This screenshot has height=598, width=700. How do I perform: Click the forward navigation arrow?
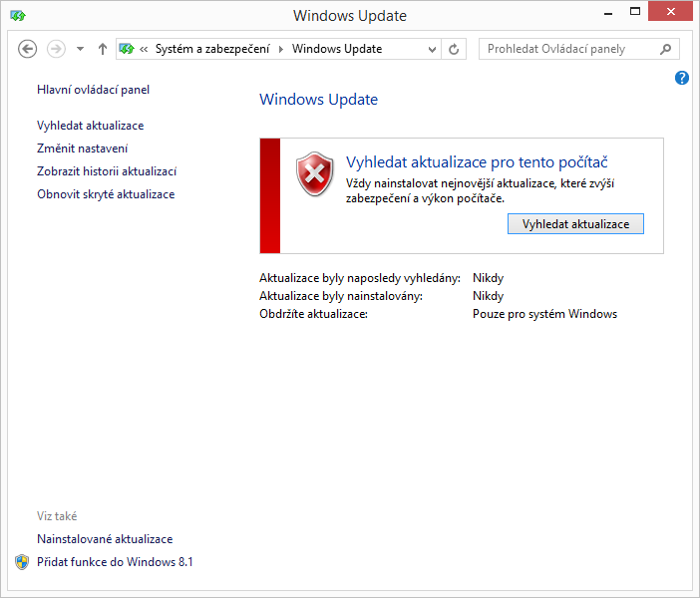tap(57, 49)
